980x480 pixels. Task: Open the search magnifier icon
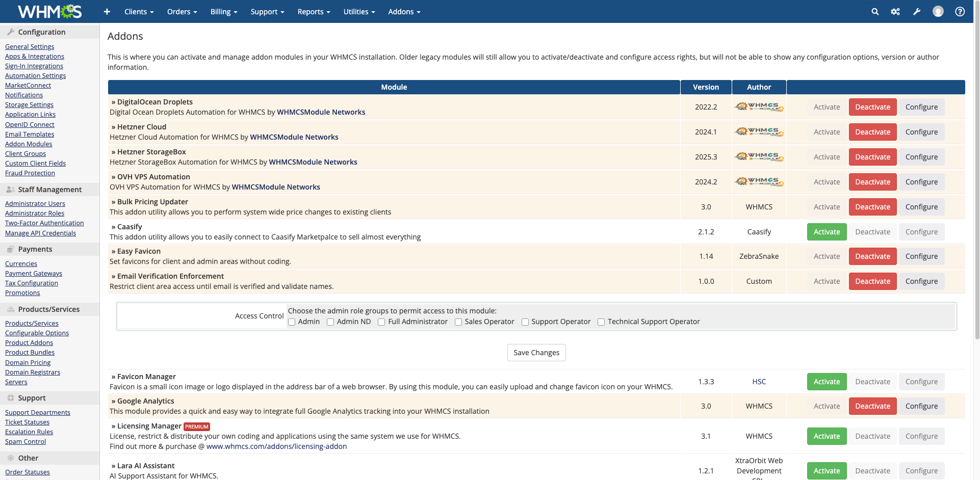[x=875, y=12]
